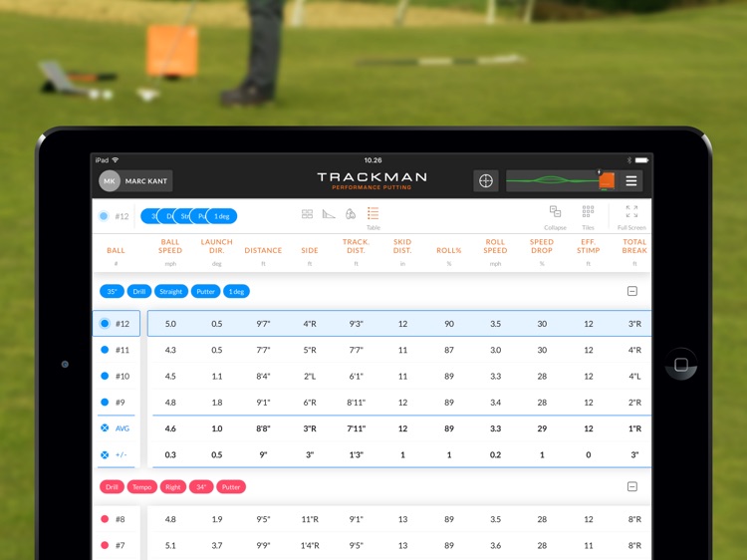Select the red Drill tag
Screen dimensions: 747x560
(x=112, y=487)
